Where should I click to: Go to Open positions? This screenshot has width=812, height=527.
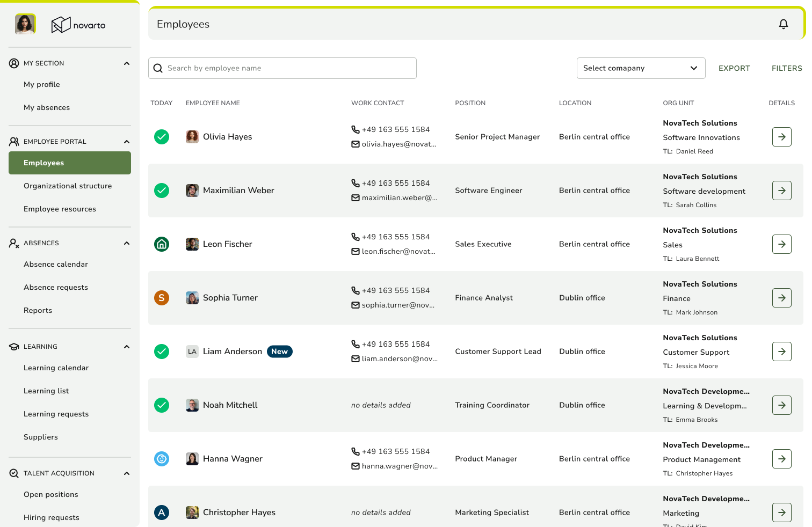[51, 494]
